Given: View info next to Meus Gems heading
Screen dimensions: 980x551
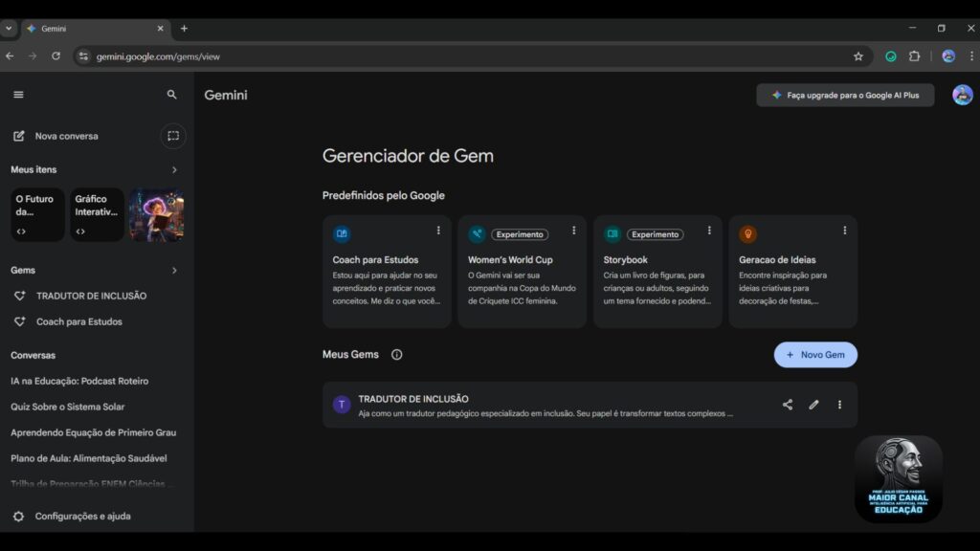Looking at the screenshot, I should [x=397, y=354].
